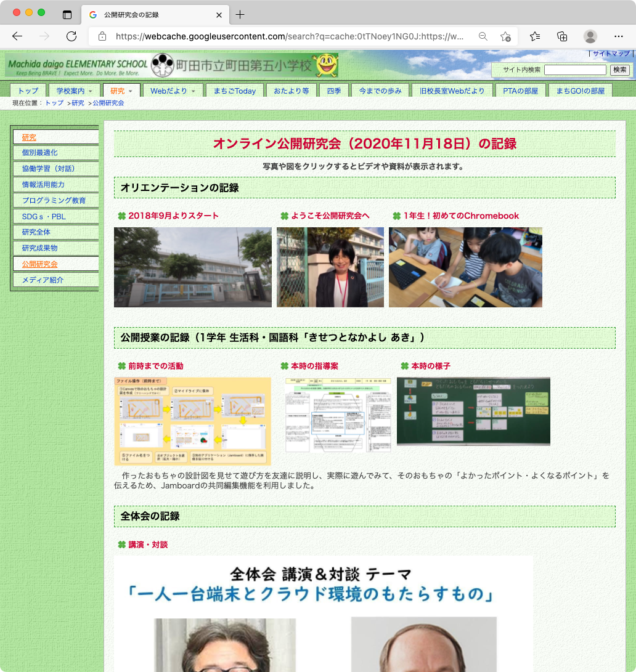Click the forward navigation arrow
This screenshot has width=636, height=672.
tap(44, 36)
